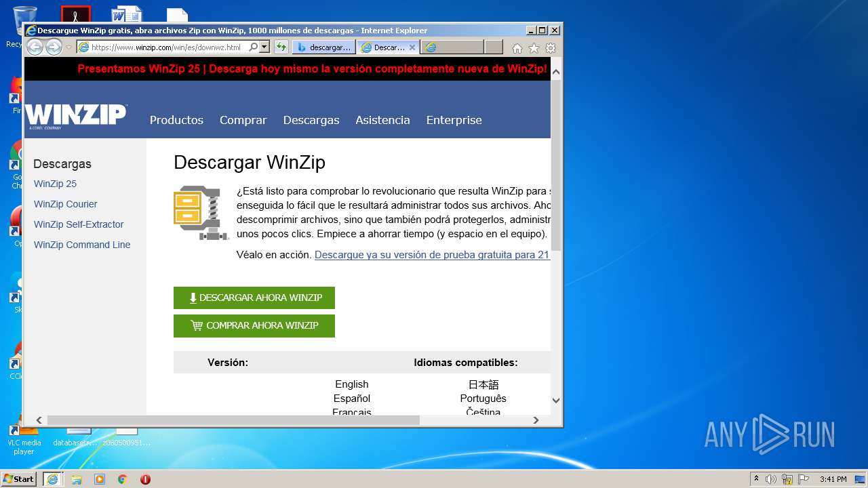Open the Media Player taskbar icon
The height and width of the screenshot is (488, 868).
100,479
